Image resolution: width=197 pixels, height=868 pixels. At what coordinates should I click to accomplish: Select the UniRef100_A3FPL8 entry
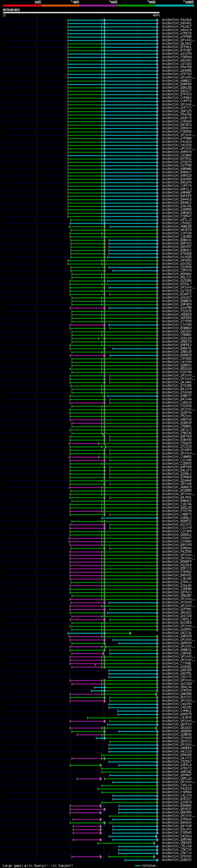177,765
